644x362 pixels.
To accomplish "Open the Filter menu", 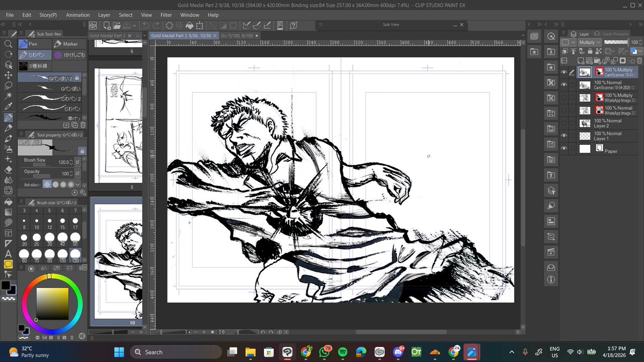I will pyautogui.click(x=166, y=15).
